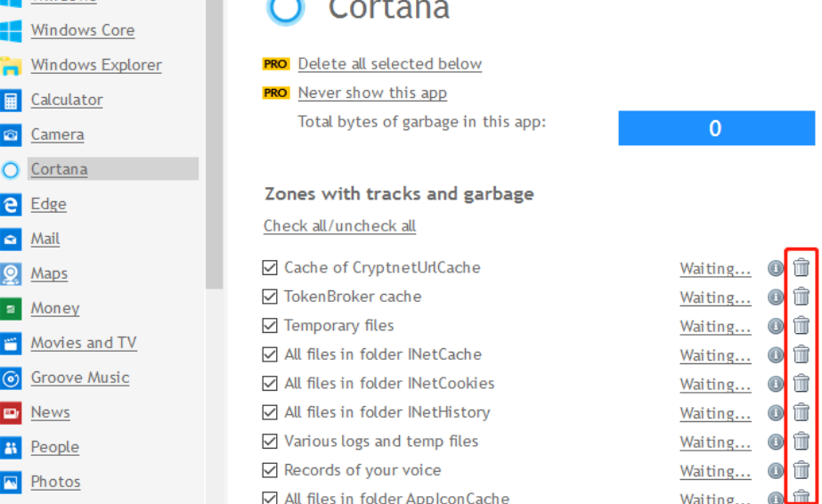Click trash icon for Cache of CryptnetUrlCache
The image size is (822, 504).
802,267
